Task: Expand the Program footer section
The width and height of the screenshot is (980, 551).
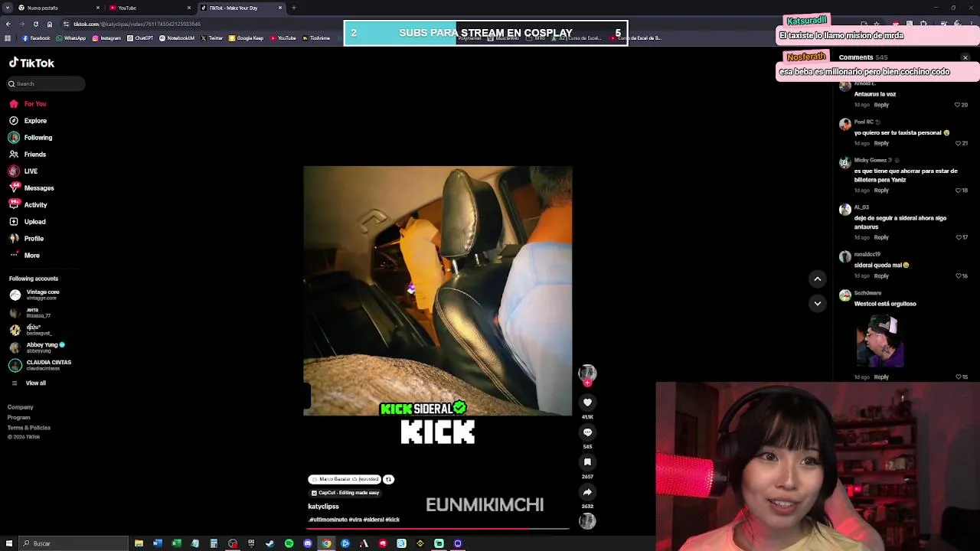Action: pos(19,418)
